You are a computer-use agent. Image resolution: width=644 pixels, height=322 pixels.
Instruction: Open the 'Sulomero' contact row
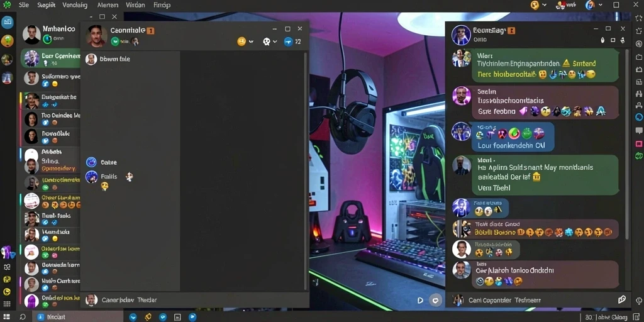50,79
